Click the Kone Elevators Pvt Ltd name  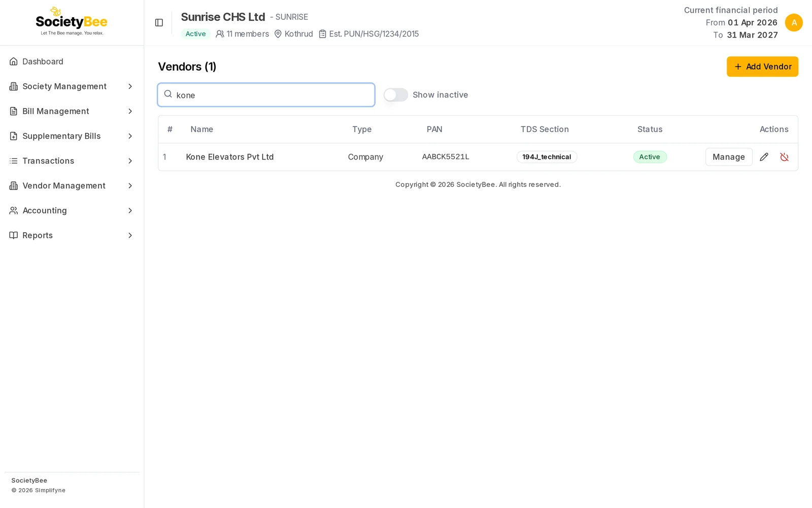click(230, 157)
